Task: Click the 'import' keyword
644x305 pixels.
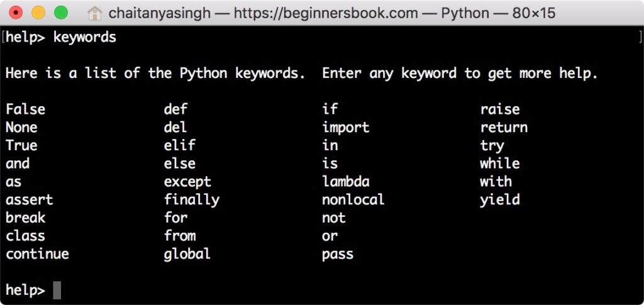Action: [x=346, y=128]
